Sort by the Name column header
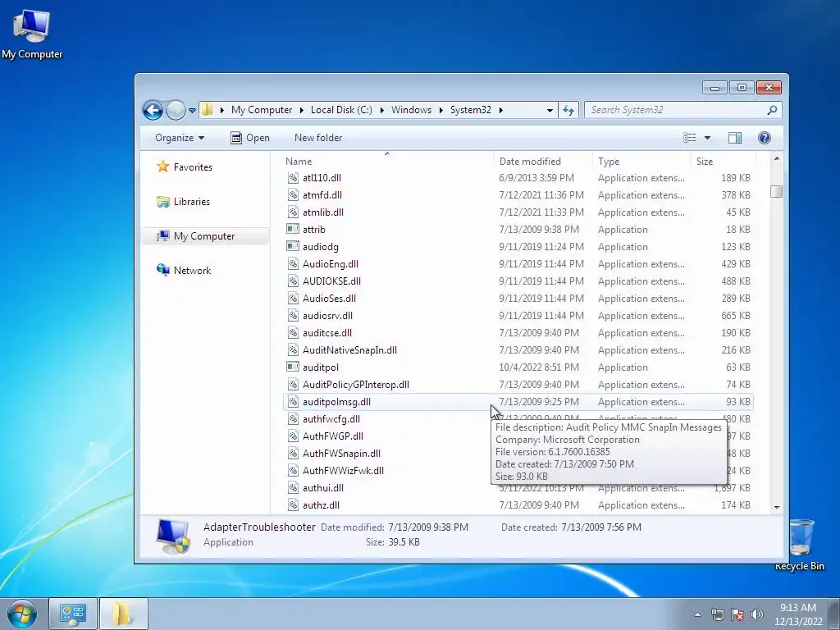Screen dimensions: 840x630 pos(387,162)
